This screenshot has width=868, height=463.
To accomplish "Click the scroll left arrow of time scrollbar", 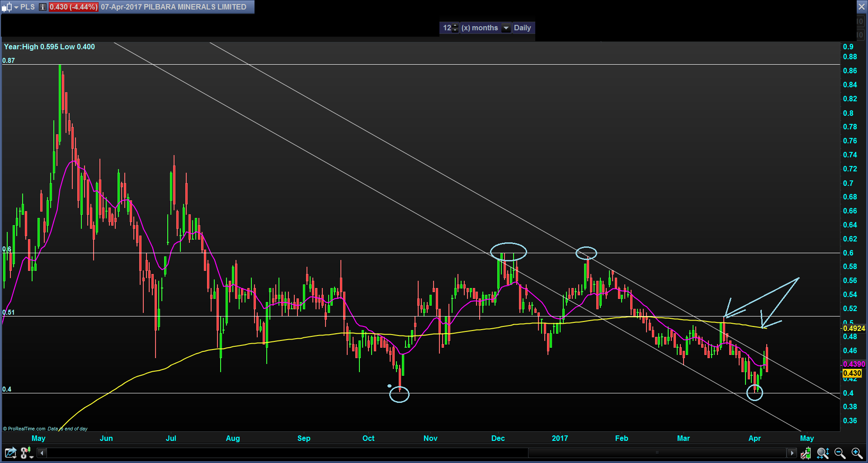I will click(42, 453).
